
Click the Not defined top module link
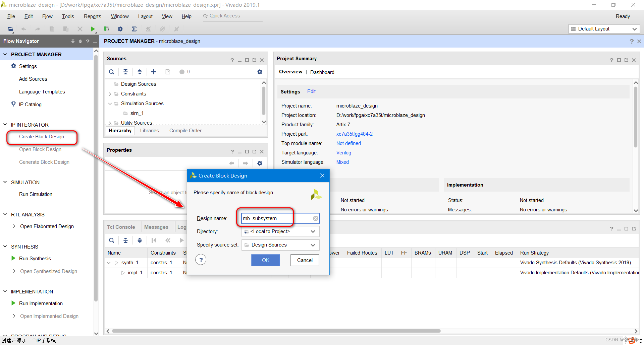coord(348,143)
